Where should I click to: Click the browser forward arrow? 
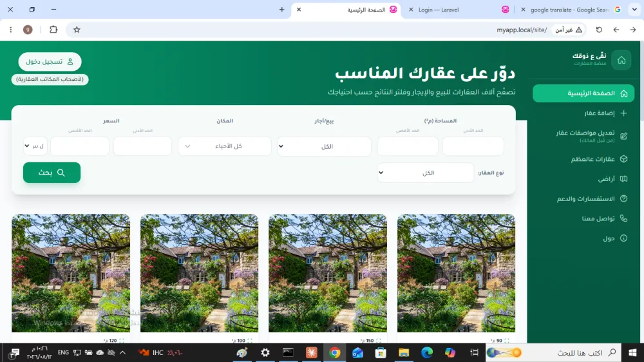tap(633, 30)
